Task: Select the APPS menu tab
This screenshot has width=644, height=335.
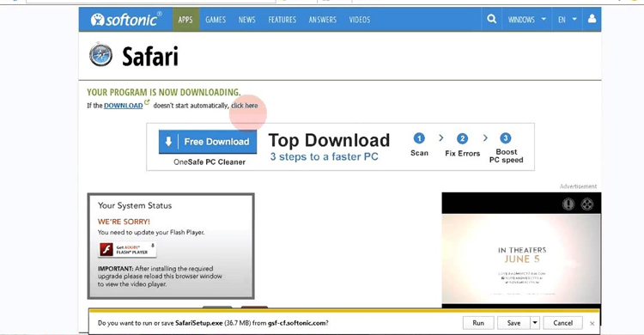Action: [x=185, y=19]
